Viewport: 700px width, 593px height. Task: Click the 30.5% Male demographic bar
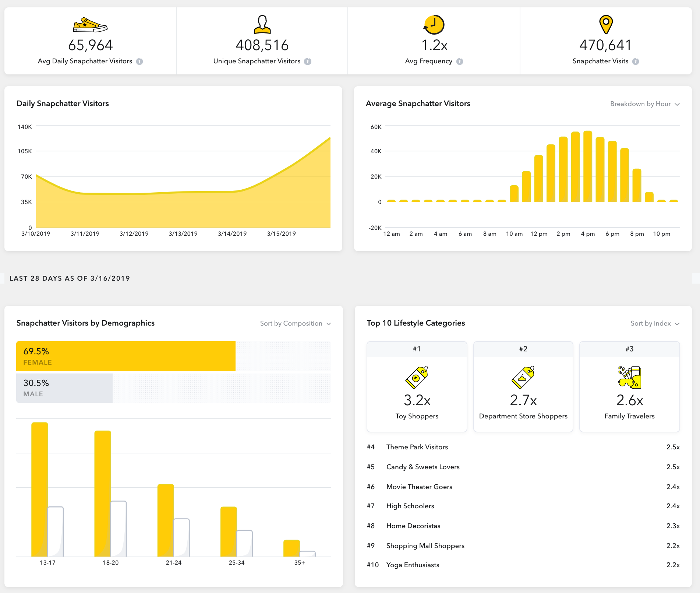pos(64,388)
